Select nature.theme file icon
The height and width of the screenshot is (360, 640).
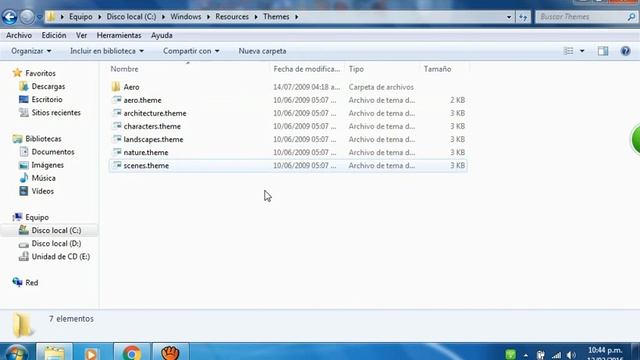tap(117, 152)
